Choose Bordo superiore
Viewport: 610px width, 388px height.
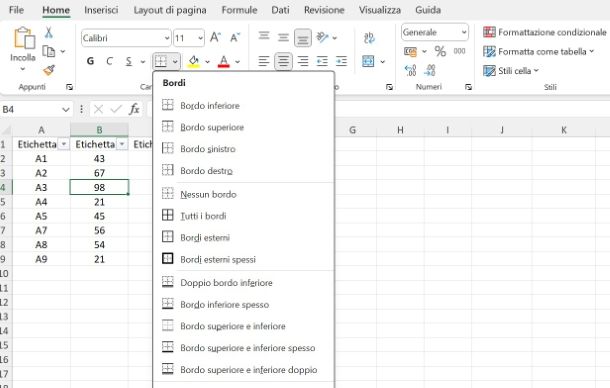pos(244,127)
